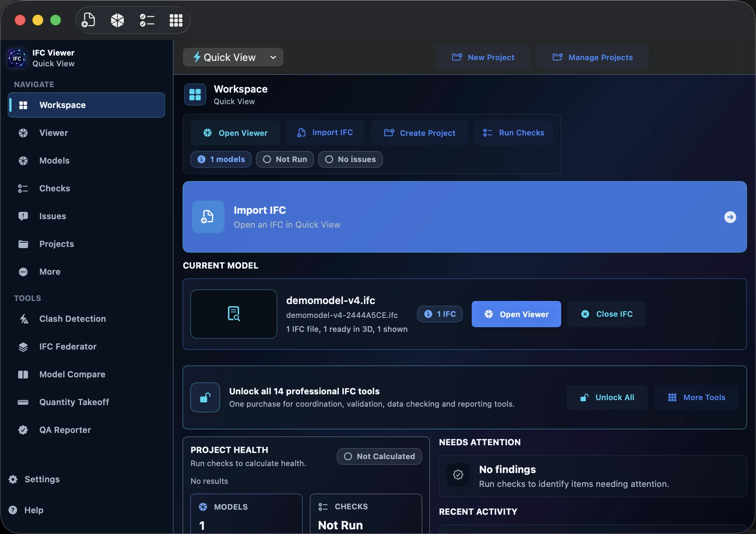Open Settings in the sidebar
756x534 pixels.
point(34,479)
